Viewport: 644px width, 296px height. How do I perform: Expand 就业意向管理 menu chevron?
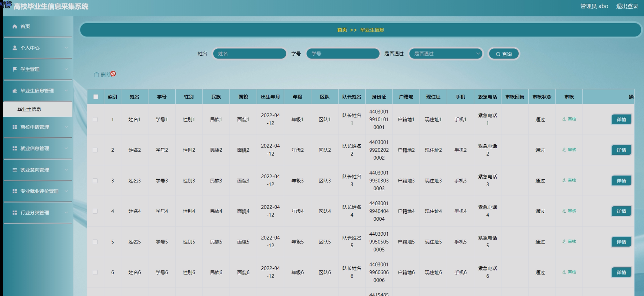(x=66, y=170)
